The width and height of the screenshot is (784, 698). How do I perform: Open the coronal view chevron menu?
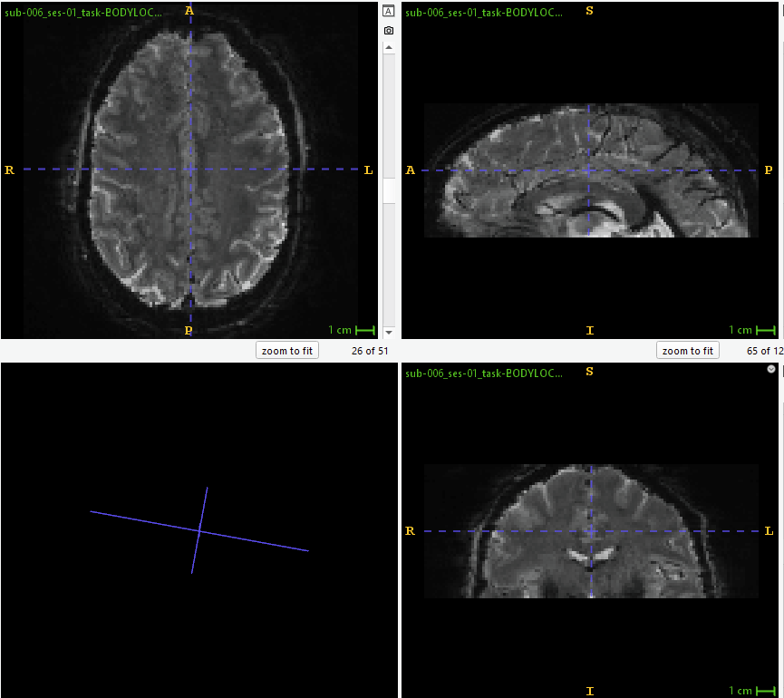coord(771,369)
